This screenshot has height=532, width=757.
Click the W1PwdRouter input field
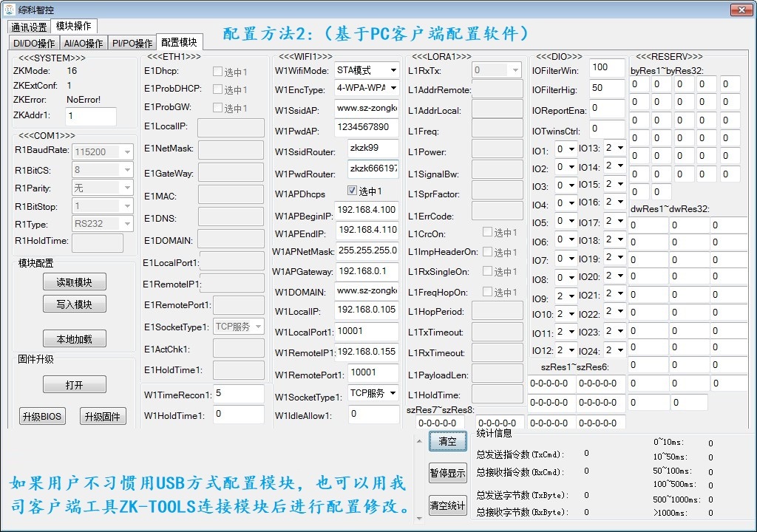click(373, 169)
